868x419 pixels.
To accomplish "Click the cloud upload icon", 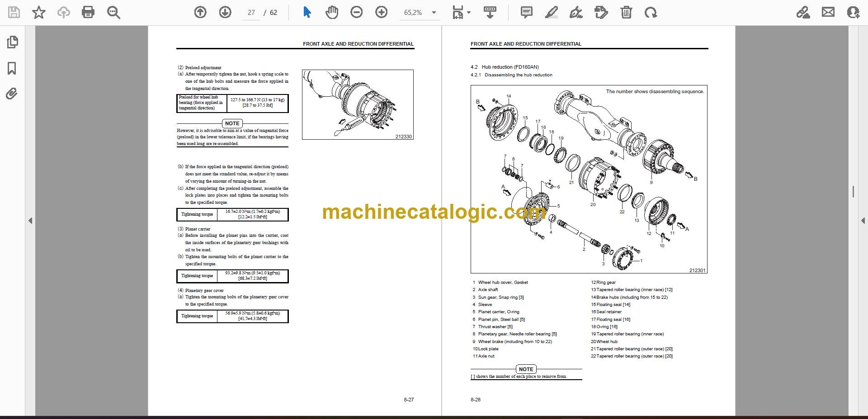I will click(63, 12).
